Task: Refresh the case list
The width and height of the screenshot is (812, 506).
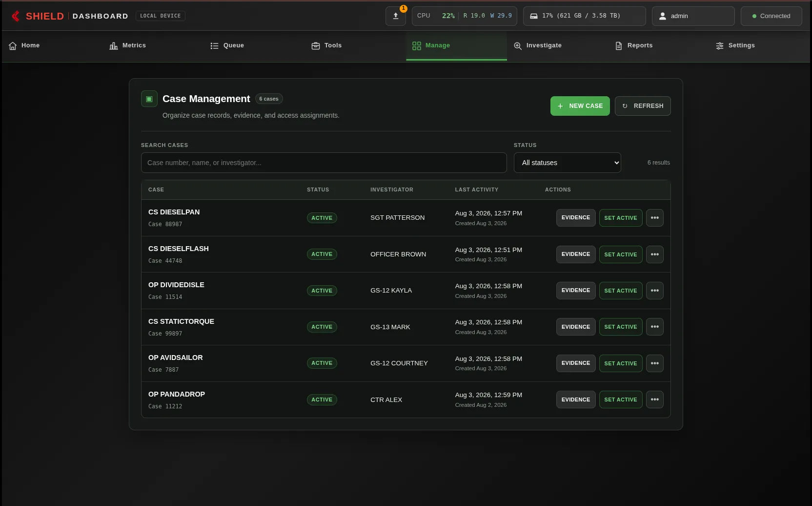Action: coord(643,106)
